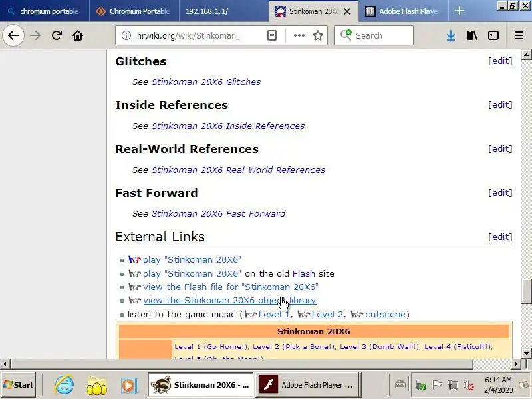Edit the External Links section
This screenshot has height=399, width=532.
click(501, 237)
